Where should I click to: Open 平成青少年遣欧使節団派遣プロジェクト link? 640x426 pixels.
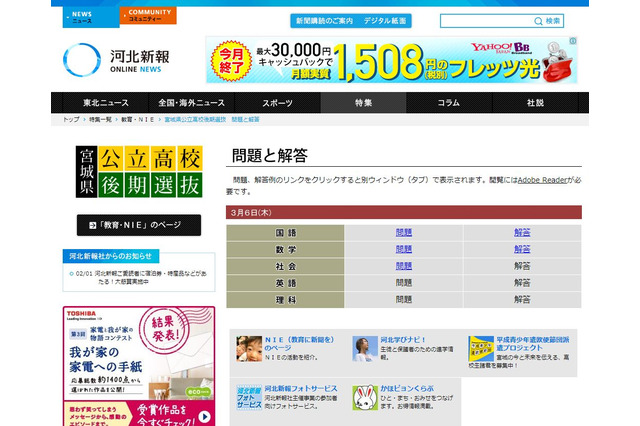point(533,344)
